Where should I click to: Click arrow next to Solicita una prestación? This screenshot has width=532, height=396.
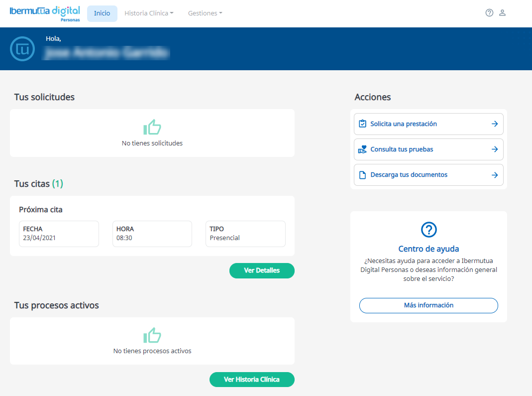coord(494,124)
